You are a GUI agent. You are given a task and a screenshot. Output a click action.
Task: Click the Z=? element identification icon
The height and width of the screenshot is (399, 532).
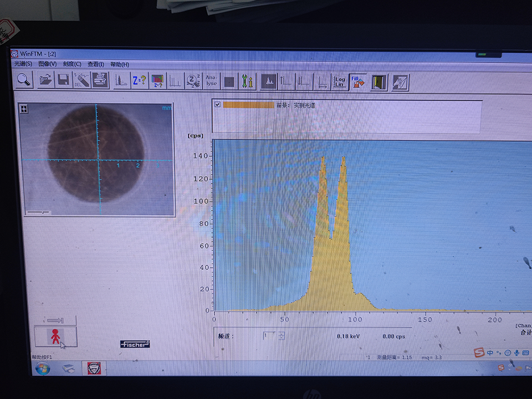pos(139,81)
